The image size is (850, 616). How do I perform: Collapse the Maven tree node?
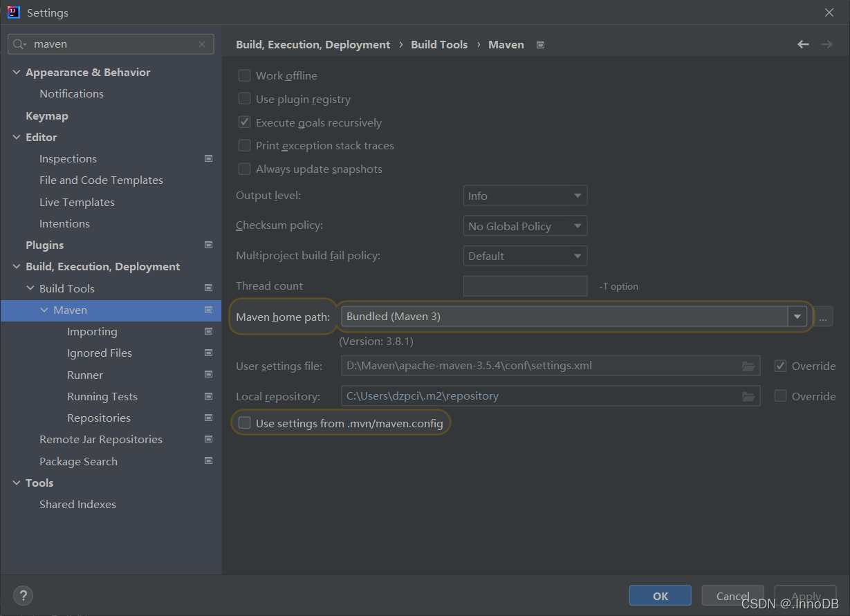tap(44, 310)
